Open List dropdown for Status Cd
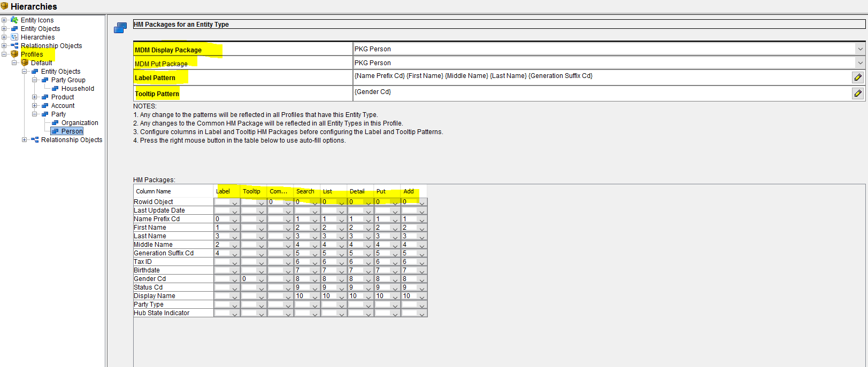 click(342, 288)
